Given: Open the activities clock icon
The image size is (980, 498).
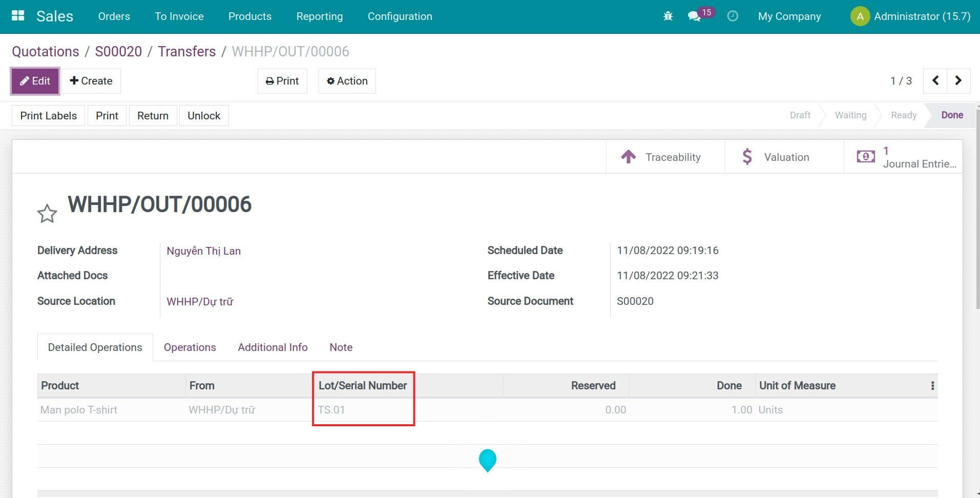Looking at the screenshot, I should pos(733,16).
